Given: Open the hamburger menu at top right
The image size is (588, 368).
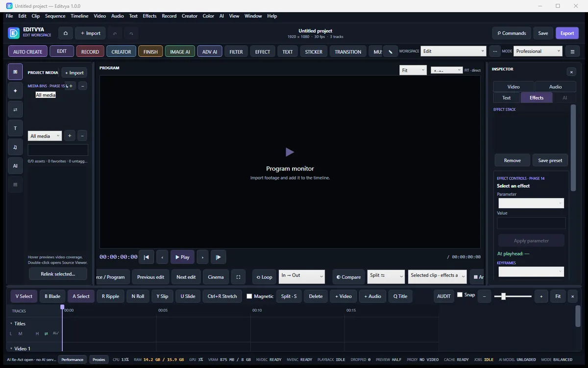Looking at the screenshot, I should [572, 51].
